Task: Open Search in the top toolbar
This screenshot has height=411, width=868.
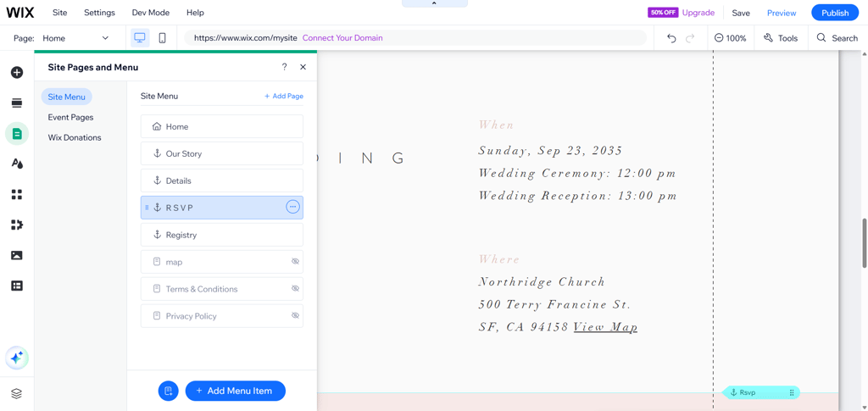Action: 837,38
